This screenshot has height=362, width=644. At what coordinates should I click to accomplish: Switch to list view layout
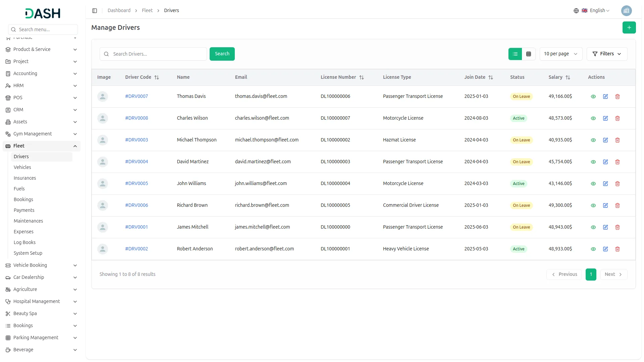tap(515, 54)
